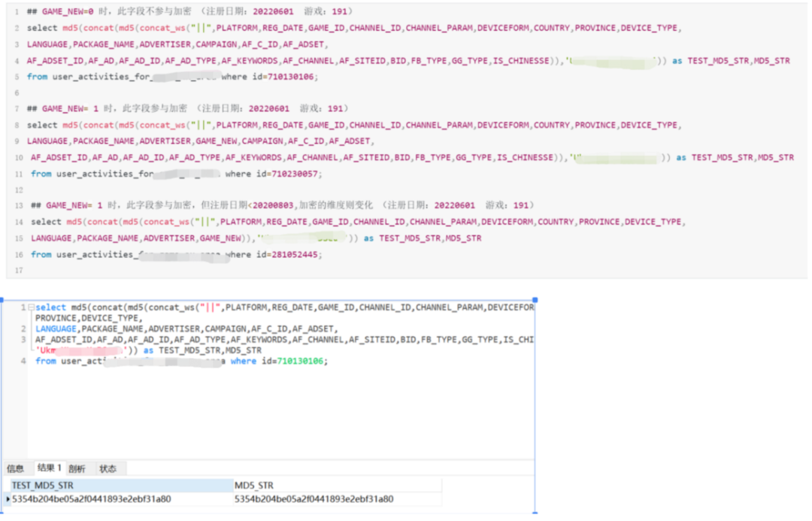Switch to the 结果 1 tab
This screenshot has width=812, height=521.
tap(49, 468)
